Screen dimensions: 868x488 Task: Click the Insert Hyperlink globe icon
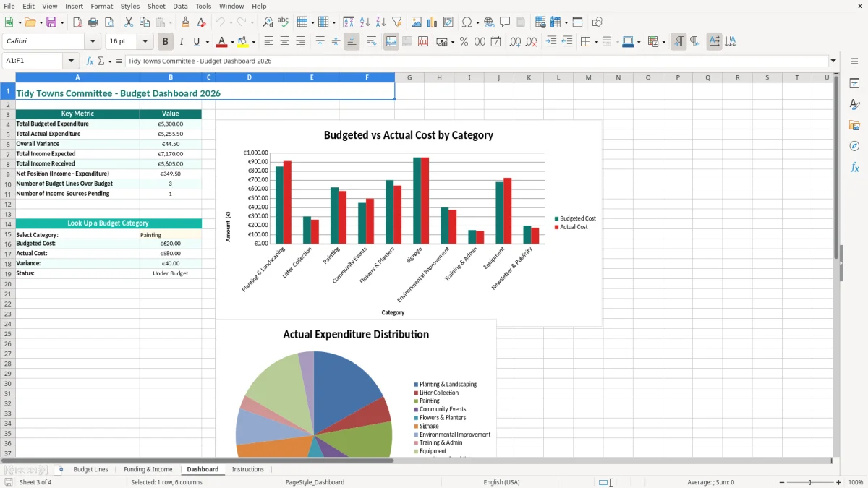(x=489, y=22)
